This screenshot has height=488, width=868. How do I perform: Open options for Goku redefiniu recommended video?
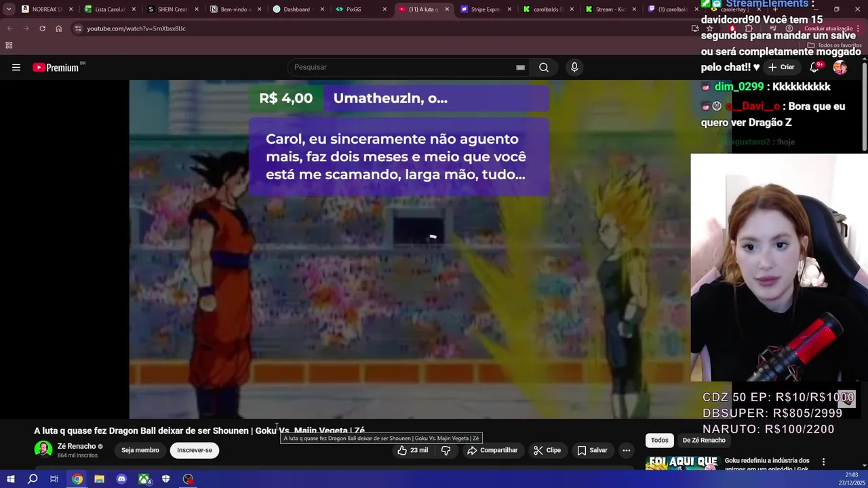tap(823, 462)
